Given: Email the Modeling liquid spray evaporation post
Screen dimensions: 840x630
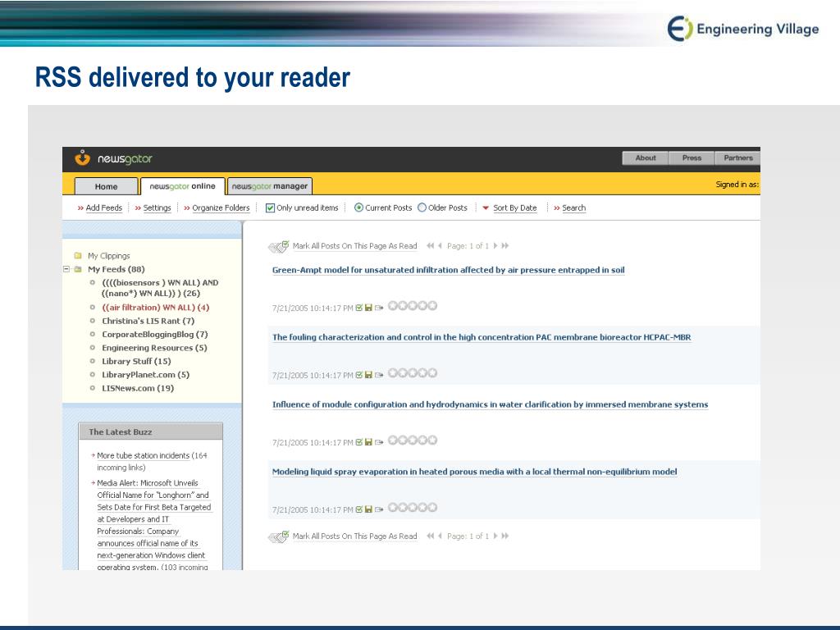Looking at the screenshot, I should pyautogui.click(x=379, y=509).
